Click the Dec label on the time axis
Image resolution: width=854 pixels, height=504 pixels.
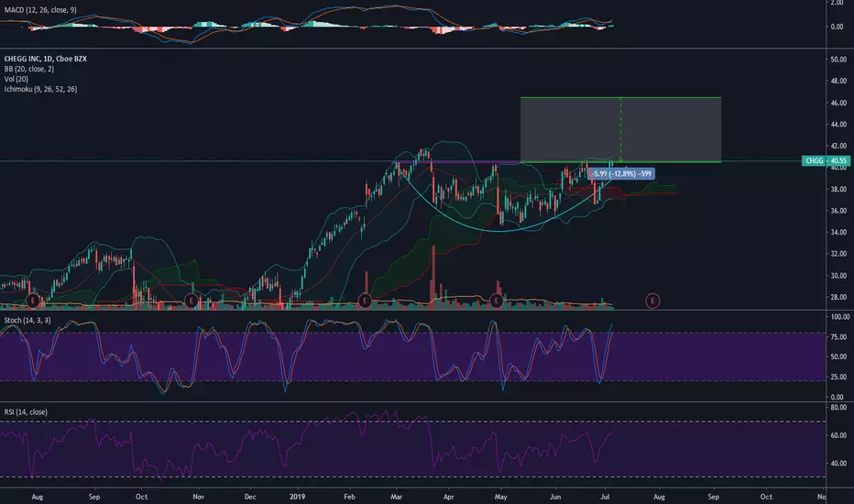click(249, 497)
